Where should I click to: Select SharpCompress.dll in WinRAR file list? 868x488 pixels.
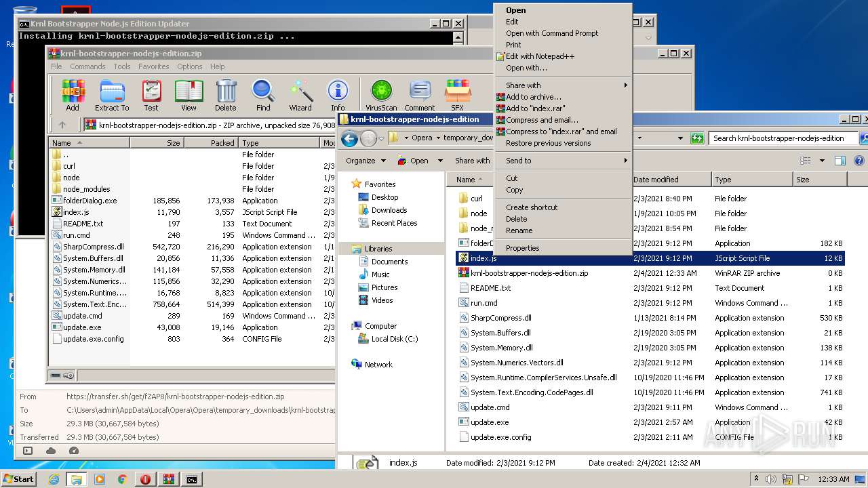(x=93, y=247)
